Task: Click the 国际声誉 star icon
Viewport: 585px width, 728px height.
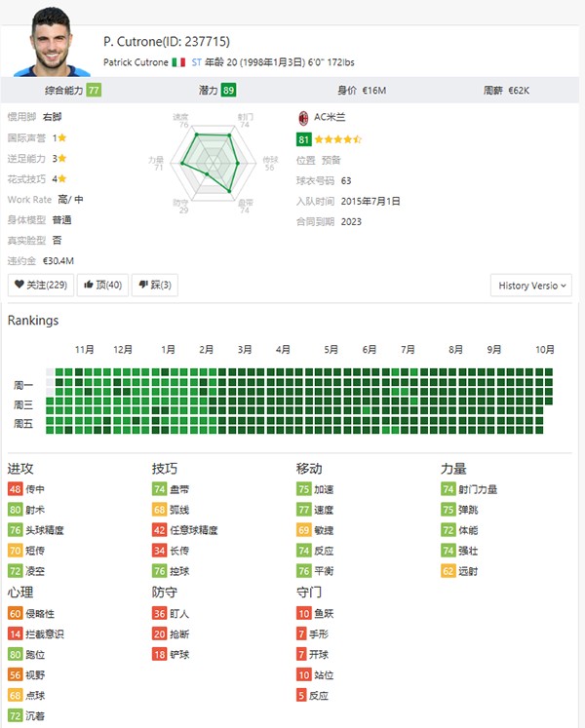Action: click(x=62, y=138)
